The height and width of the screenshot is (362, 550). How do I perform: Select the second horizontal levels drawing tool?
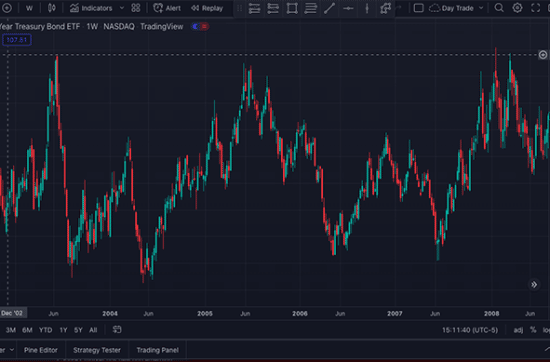click(x=273, y=8)
